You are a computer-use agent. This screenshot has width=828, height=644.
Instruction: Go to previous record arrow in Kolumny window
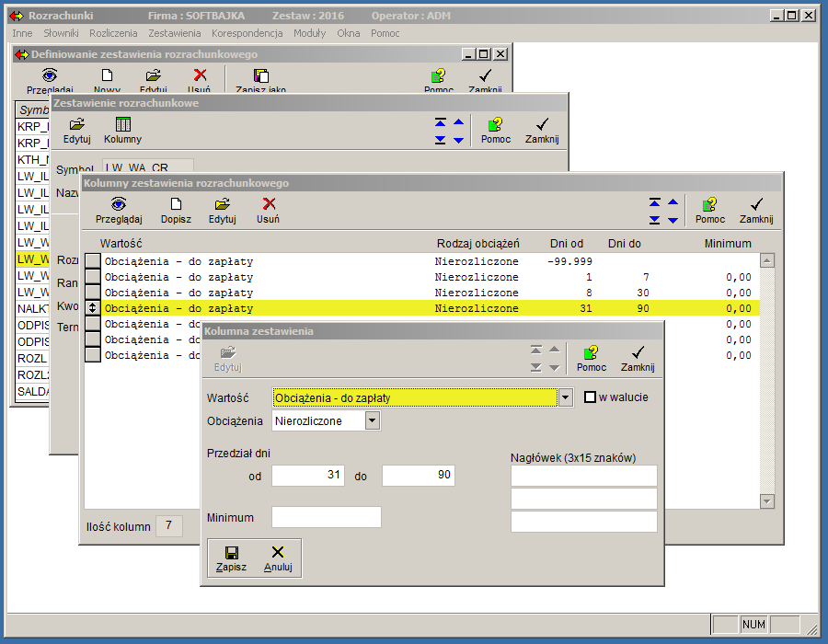[673, 202]
